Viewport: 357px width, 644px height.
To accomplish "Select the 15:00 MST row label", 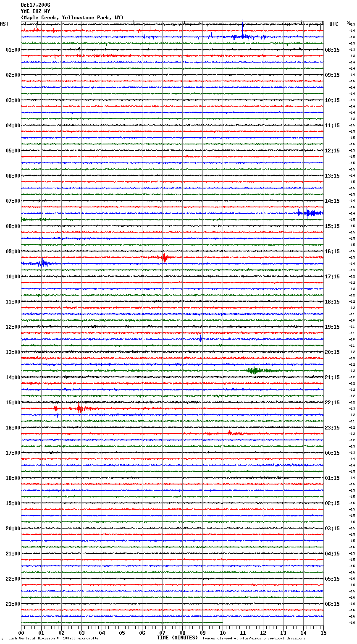I will tap(13, 403).
